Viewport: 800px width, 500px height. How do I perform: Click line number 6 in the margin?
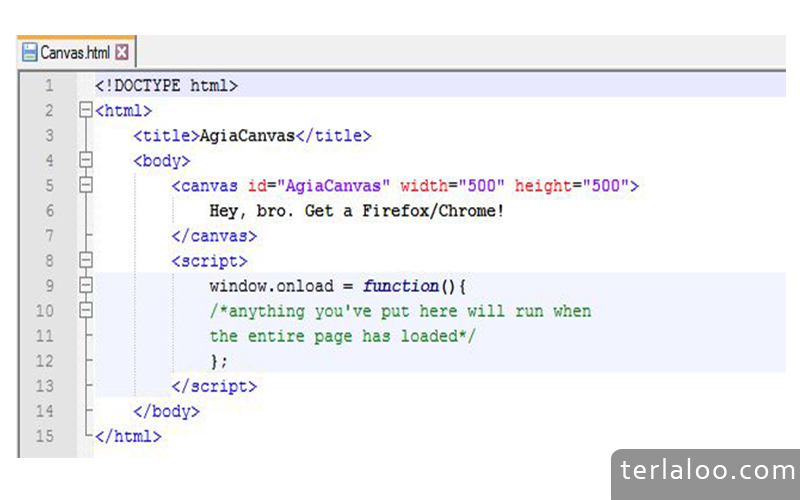pos(49,211)
